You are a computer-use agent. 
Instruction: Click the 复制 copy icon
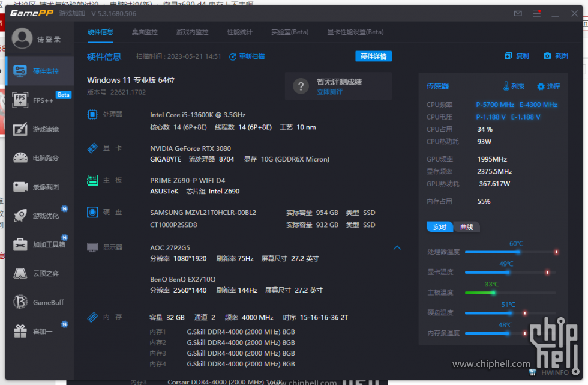click(x=508, y=56)
